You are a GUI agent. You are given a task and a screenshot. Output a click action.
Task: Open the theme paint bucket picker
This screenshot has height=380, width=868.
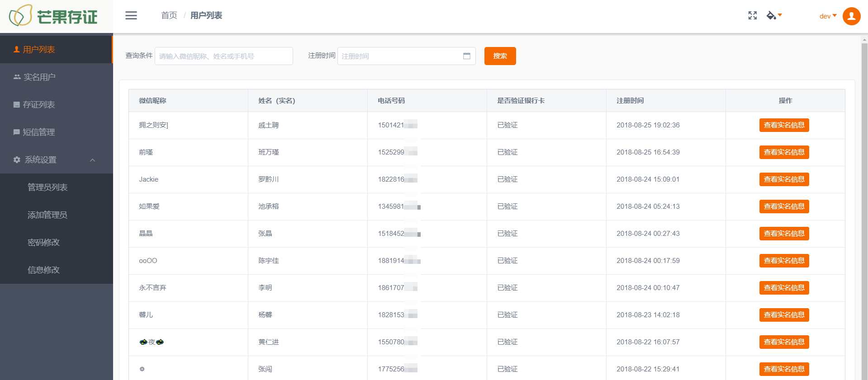coord(773,16)
